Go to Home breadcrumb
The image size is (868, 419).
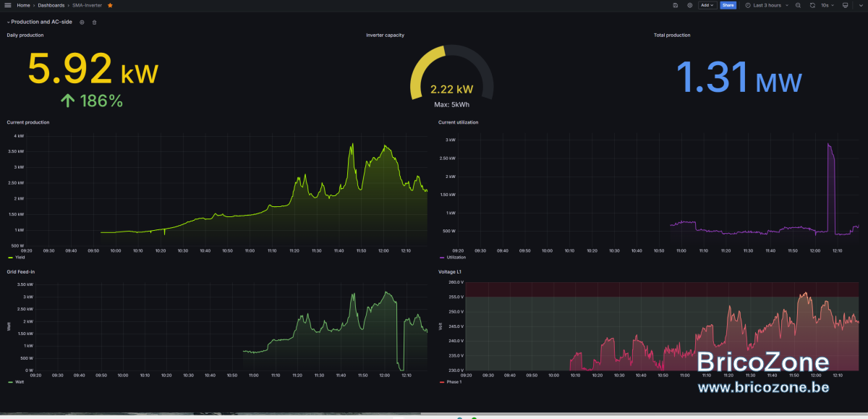(23, 5)
